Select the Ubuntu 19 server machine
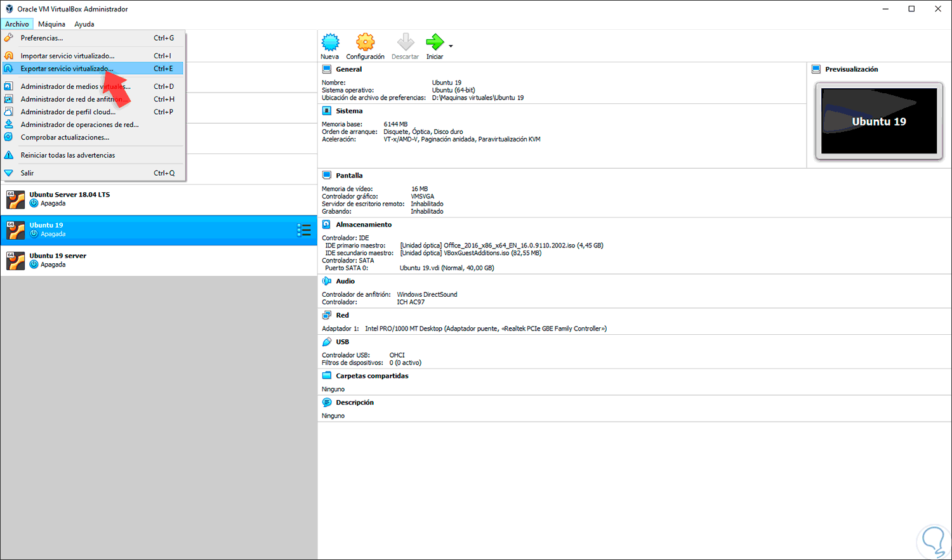 (159, 260)
